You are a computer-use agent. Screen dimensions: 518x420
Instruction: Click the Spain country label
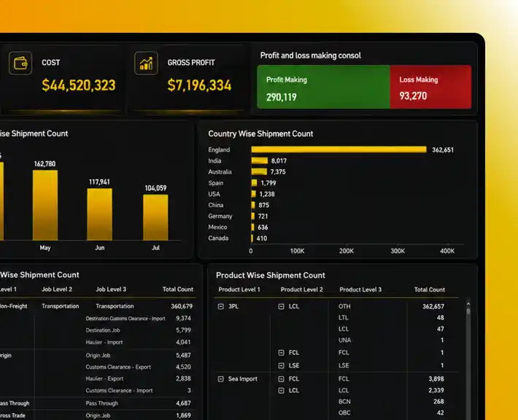(216, 183)
